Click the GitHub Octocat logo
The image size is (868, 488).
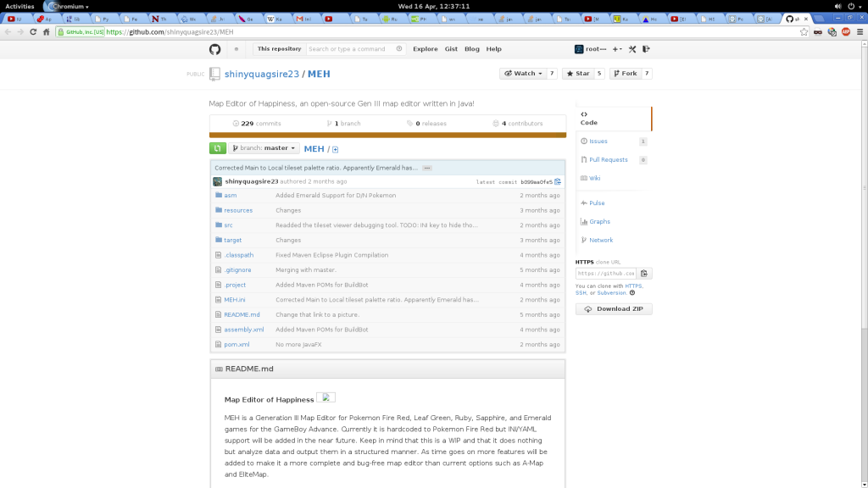click(x=215, y=49)
